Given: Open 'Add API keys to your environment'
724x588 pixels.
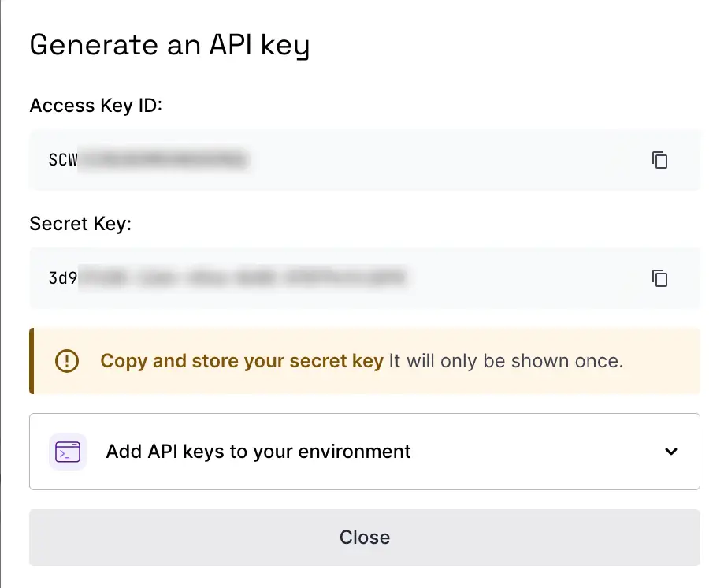Looking at the screenshot, I should tap(258, 452).
